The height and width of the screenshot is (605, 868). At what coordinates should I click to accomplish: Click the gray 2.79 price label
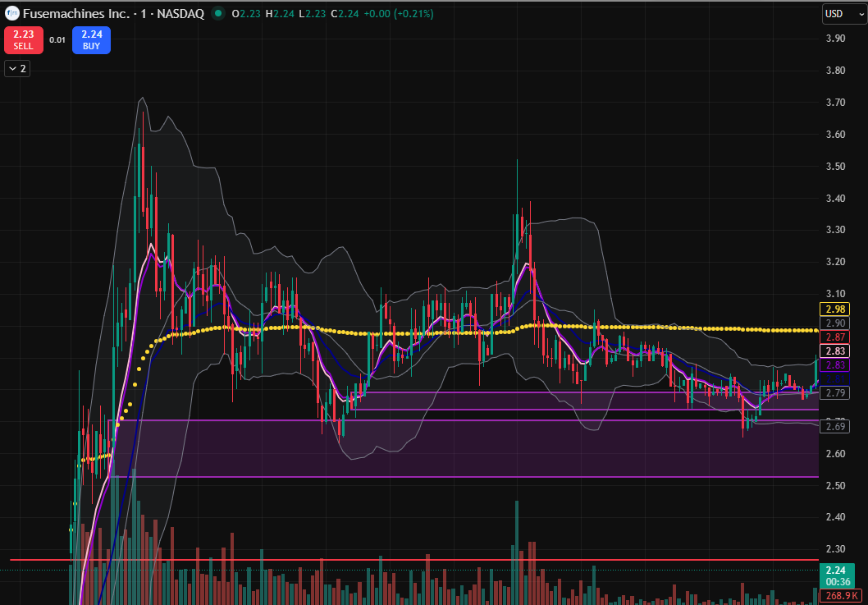coord(835,393)
